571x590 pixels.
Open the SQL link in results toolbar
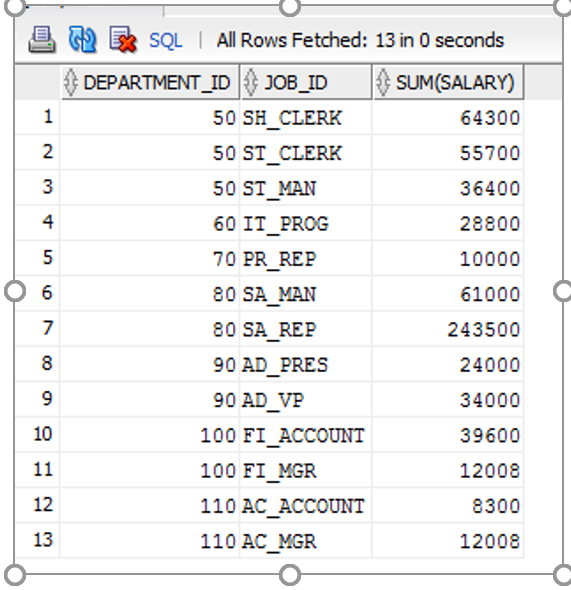click(x=166, y=40)
